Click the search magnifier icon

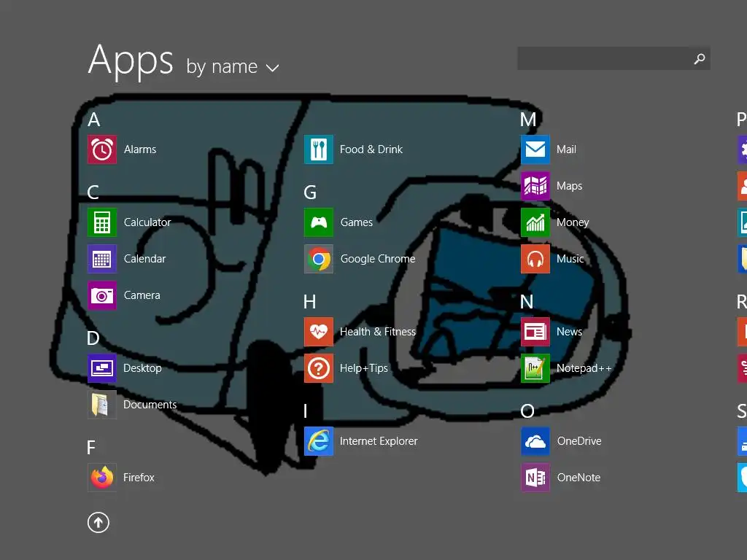pyautogui.click(x=700, y=58)
